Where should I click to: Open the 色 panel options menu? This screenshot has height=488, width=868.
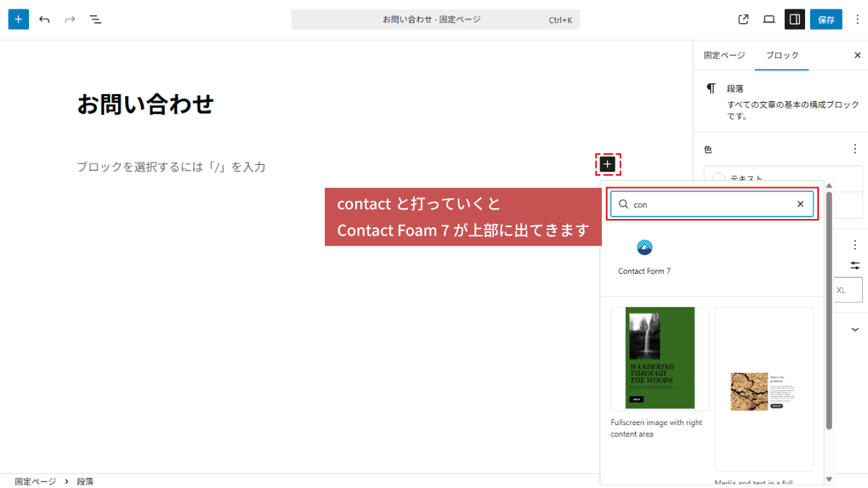coord(855,149)
